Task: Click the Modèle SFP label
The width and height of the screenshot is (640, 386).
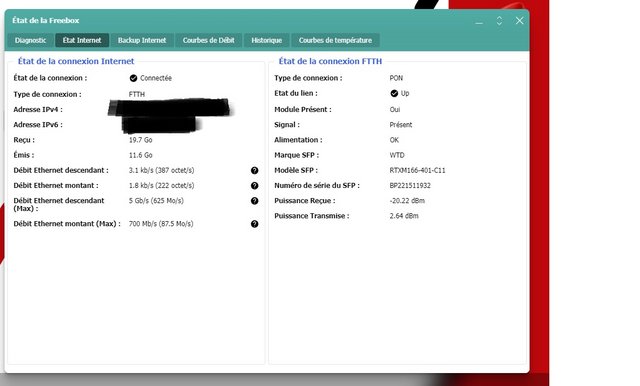Action: [296, 170]
